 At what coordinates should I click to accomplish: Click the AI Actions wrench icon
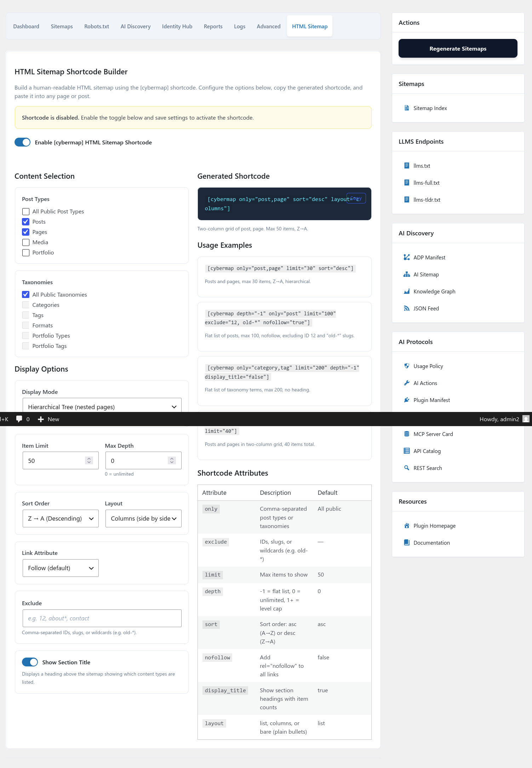[x=407, y=383]
